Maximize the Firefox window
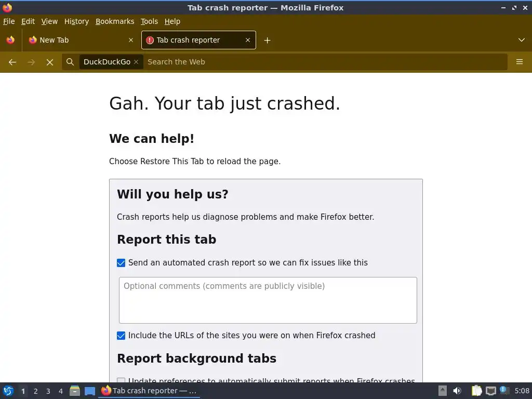Image resolution: width=532 pixels, height=399 pixels. 514,7
